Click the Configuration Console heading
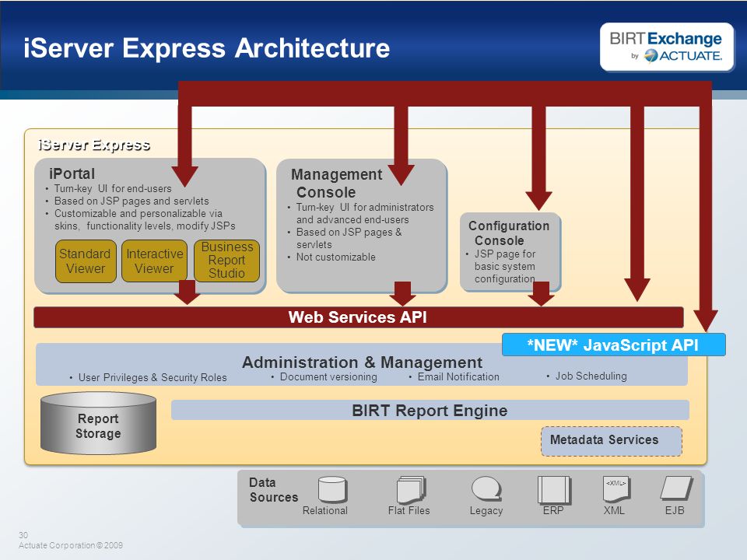The width and height of the screenshot is (747, 560). (x=508, y=233)
